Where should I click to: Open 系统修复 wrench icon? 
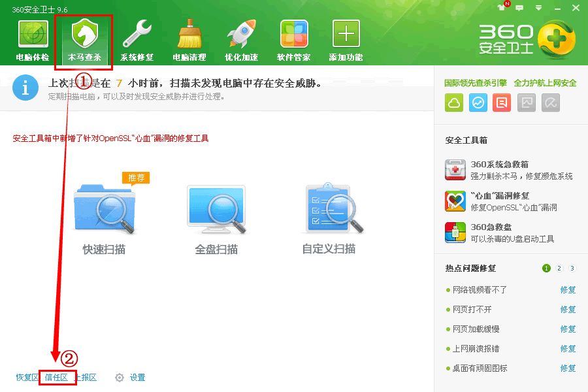point(137,34)
